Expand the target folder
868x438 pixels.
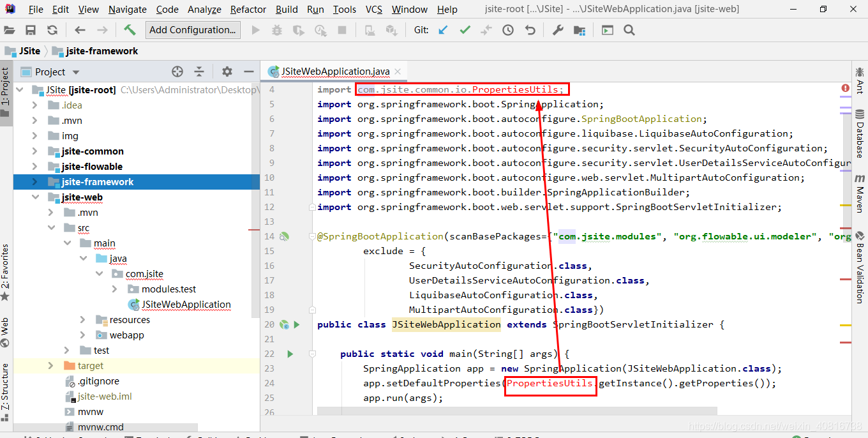pos(50,366)
